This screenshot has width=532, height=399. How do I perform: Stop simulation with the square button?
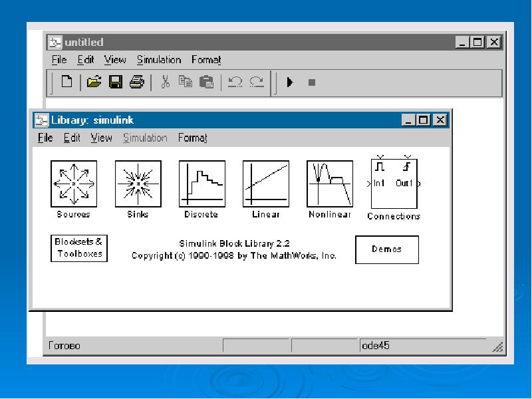[311, 82]
